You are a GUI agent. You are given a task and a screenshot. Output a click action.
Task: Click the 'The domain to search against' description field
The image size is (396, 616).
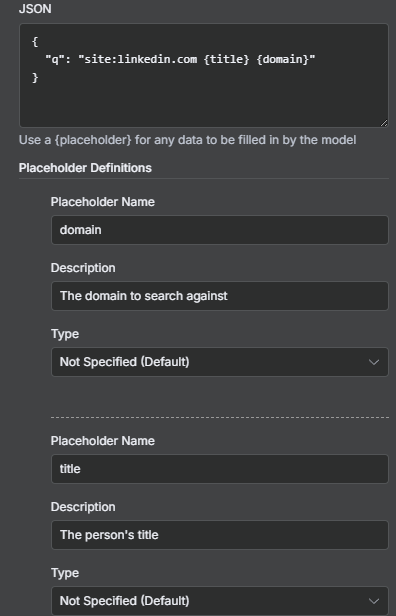[220, 296]
